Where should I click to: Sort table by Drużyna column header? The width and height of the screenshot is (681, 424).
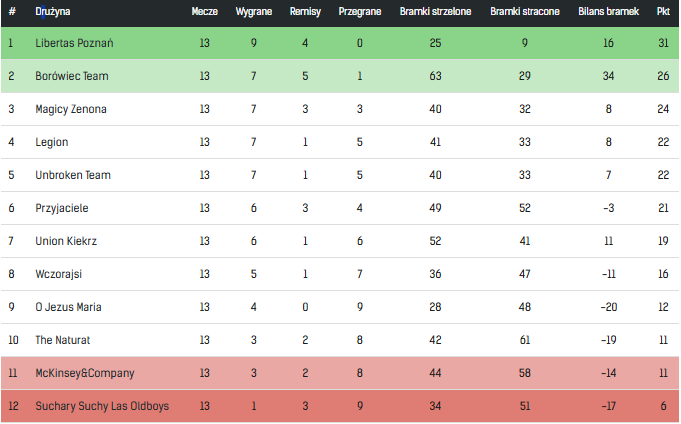coord(53,12)
